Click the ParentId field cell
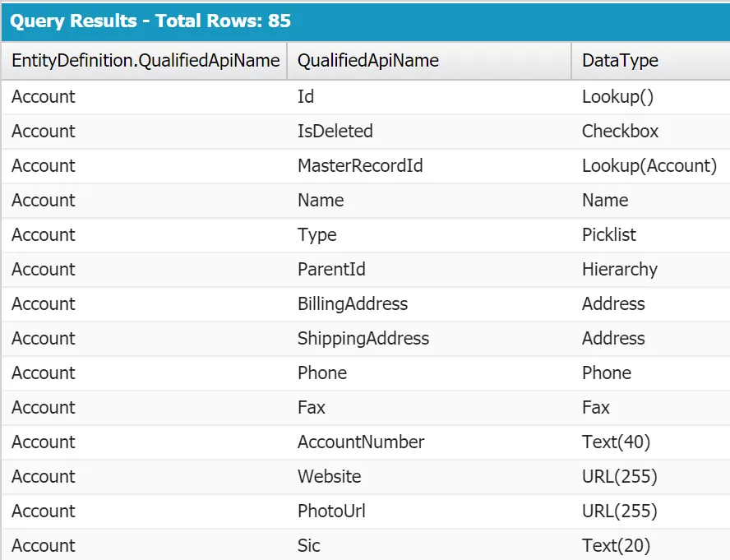The image size is (730, 560). click(x=331, y=270)
